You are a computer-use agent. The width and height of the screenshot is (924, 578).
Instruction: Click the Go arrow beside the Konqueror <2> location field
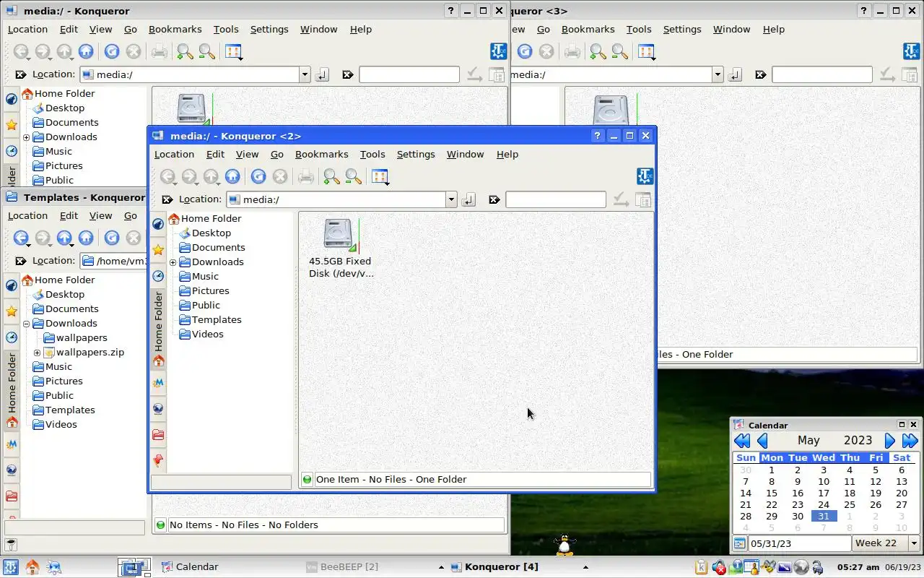click(x=468, y=199)
